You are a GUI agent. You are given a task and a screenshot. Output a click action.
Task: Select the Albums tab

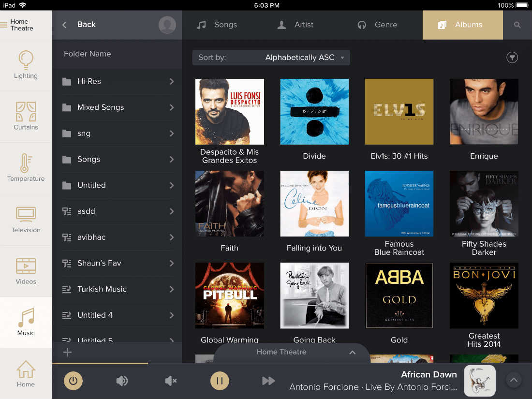463,25
